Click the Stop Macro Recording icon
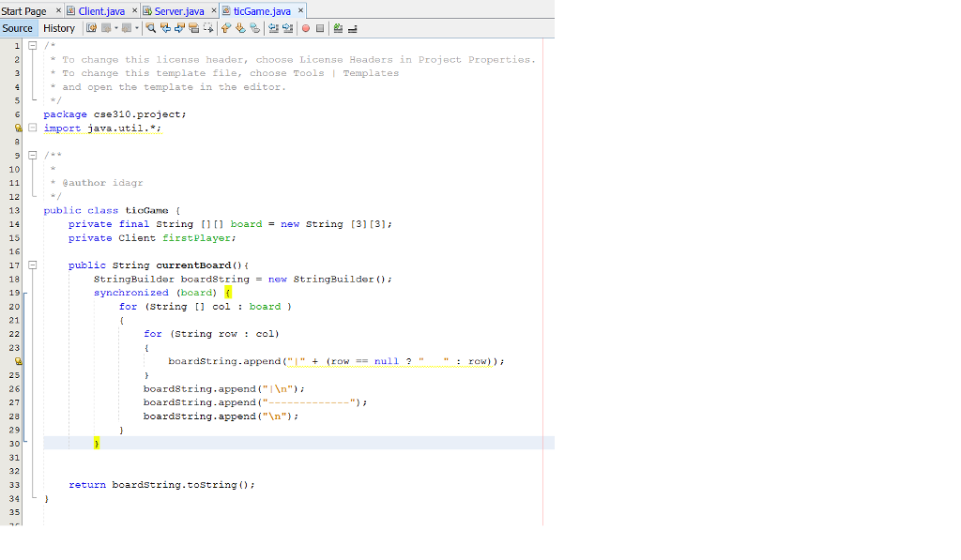961x560 pixels. pos(320,28)
